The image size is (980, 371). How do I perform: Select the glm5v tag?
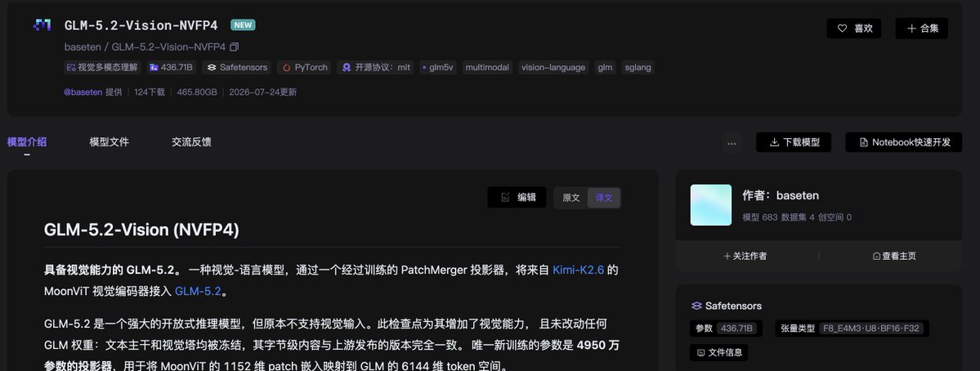point(437,68)
